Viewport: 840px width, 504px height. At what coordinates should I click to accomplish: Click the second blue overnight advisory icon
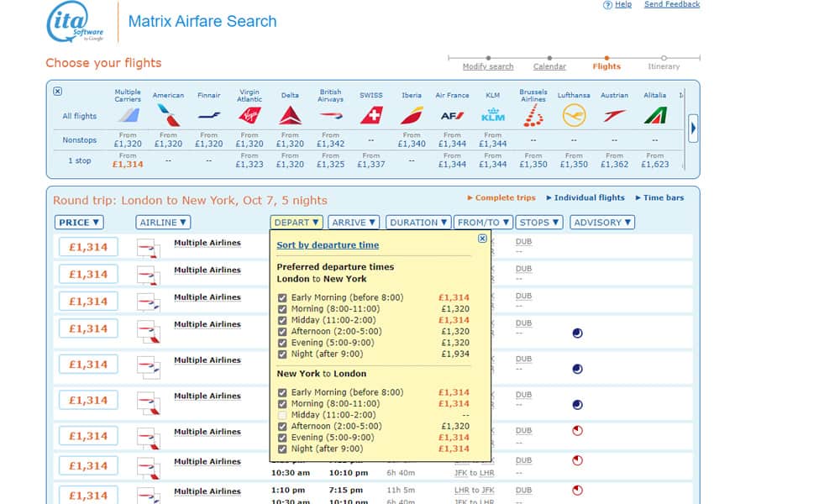(x=577, y=369)
